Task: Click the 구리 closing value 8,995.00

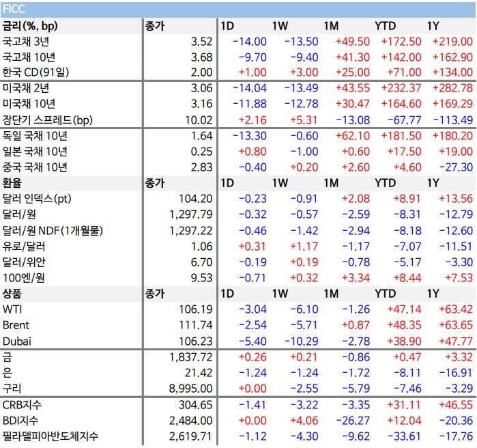Action: pyautogui.click(x=191, y=389)
